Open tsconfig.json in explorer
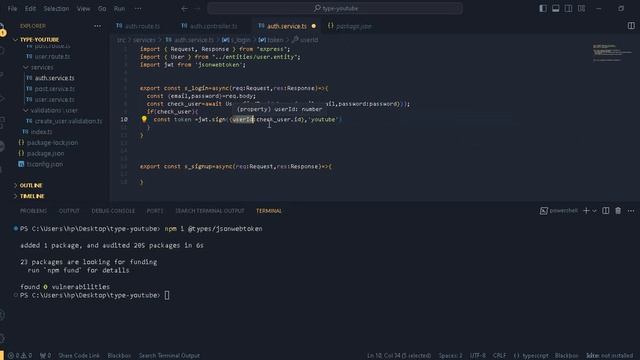 click(x=44, y=164)
